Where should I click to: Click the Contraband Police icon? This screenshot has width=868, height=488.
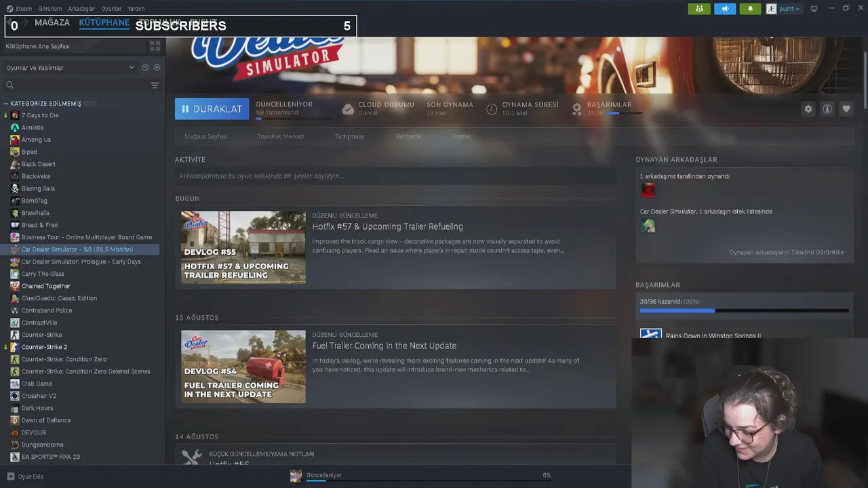click(x=15, y=310)
